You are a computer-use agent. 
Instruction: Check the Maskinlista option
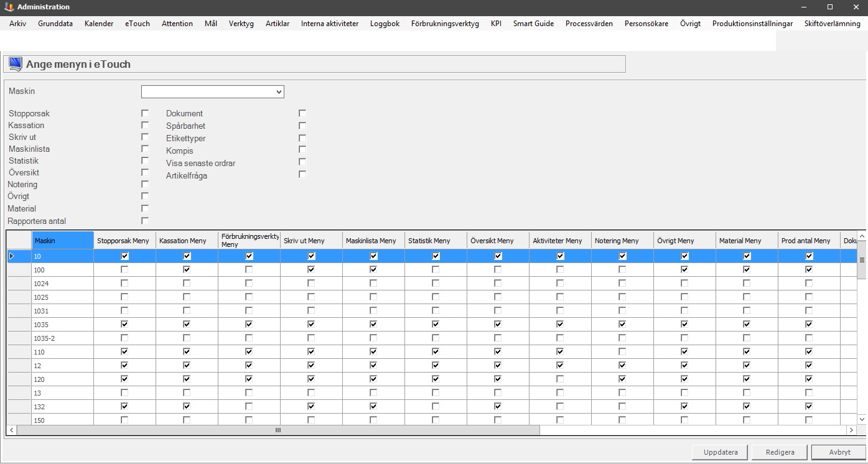click(145, 149)
